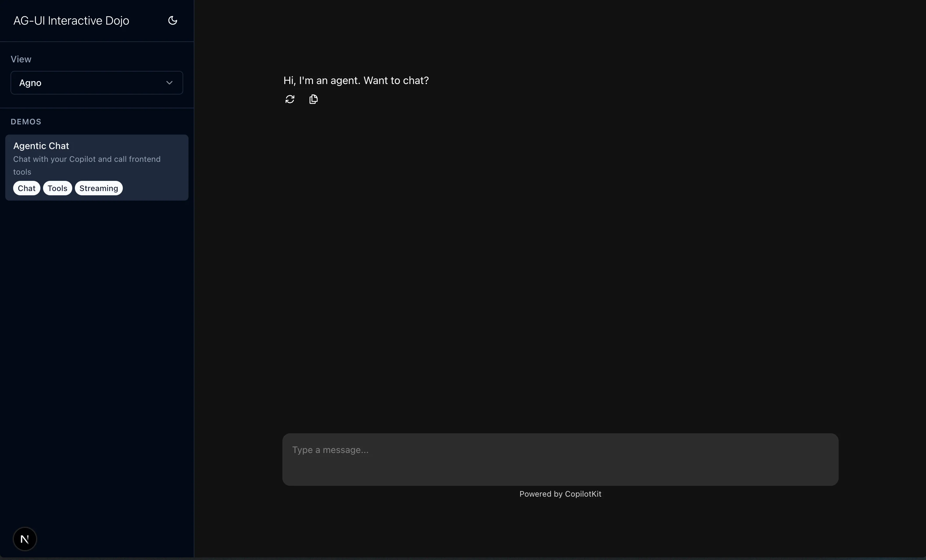
Task: Click the Chat tag badge
Action: click(x=27, y=188)
